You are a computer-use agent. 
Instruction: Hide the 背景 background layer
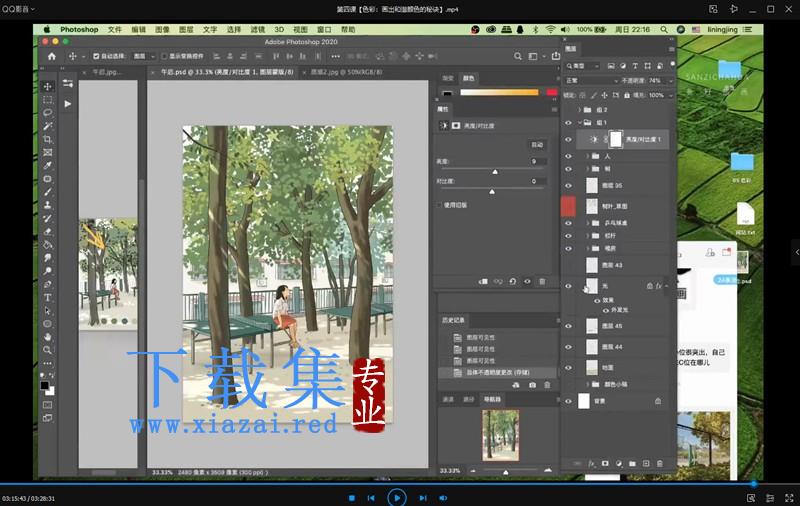click(x=568, y=401)
